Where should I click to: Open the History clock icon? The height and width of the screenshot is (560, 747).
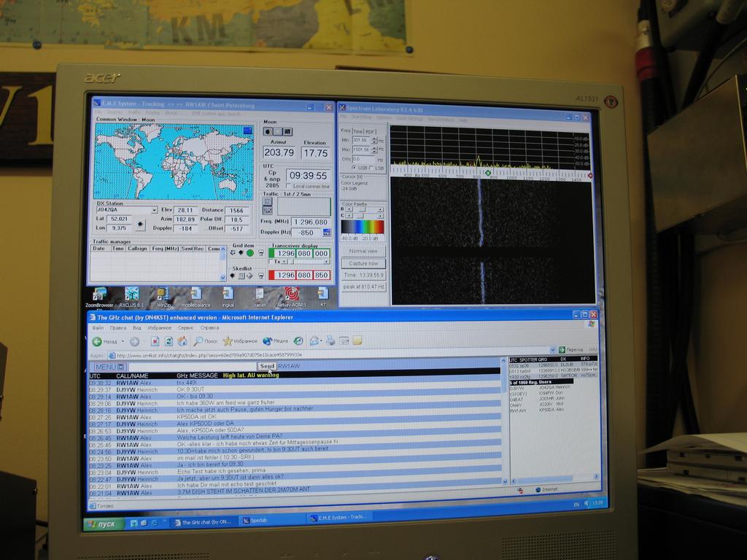tap(298, 341)
